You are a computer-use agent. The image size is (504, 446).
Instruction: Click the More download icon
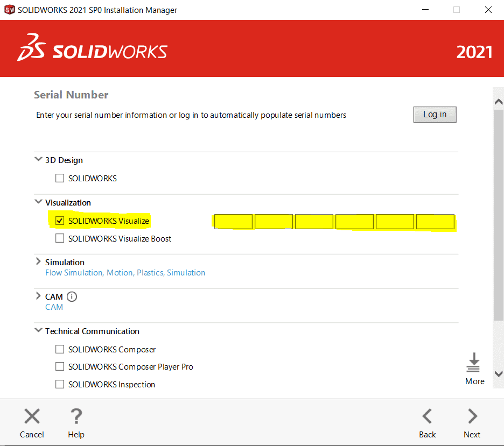(473, 363)
